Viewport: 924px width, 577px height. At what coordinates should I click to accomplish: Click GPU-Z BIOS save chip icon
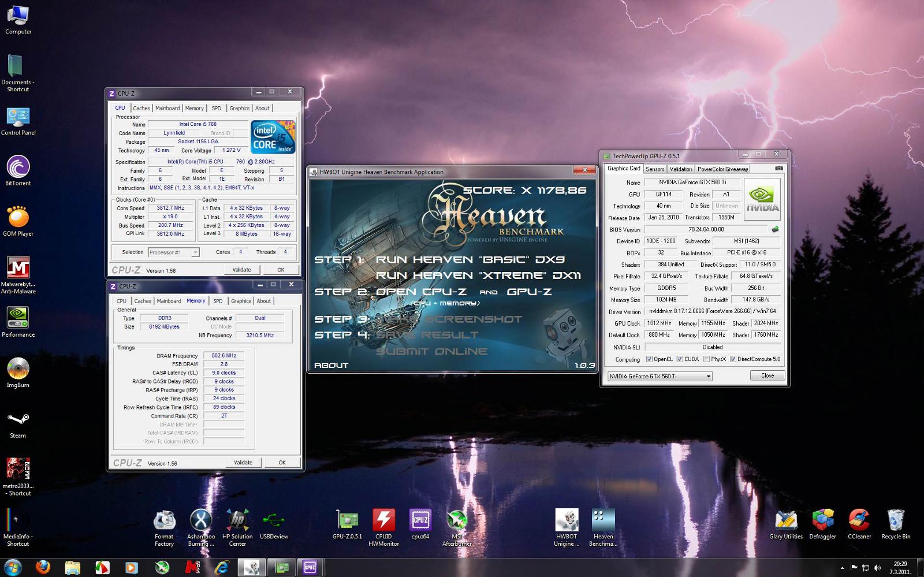pyautogui.click(x=775, y=229)
